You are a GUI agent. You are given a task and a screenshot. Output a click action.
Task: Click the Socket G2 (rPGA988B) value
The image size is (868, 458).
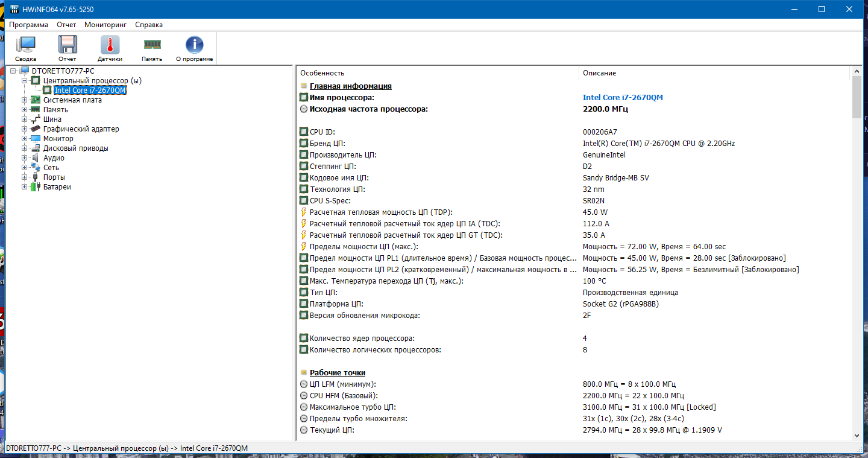point(621,304)
